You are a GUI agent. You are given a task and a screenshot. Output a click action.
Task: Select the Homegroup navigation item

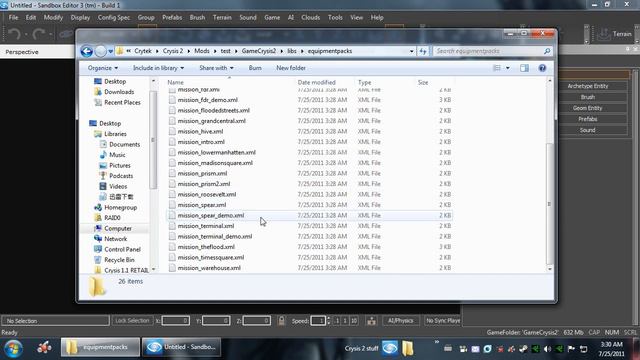[x=120, y=207]
